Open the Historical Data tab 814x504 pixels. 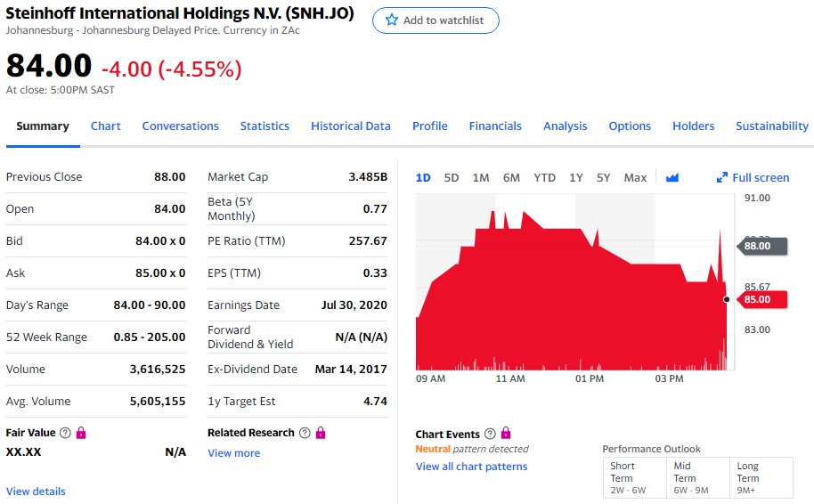[350, 126]
